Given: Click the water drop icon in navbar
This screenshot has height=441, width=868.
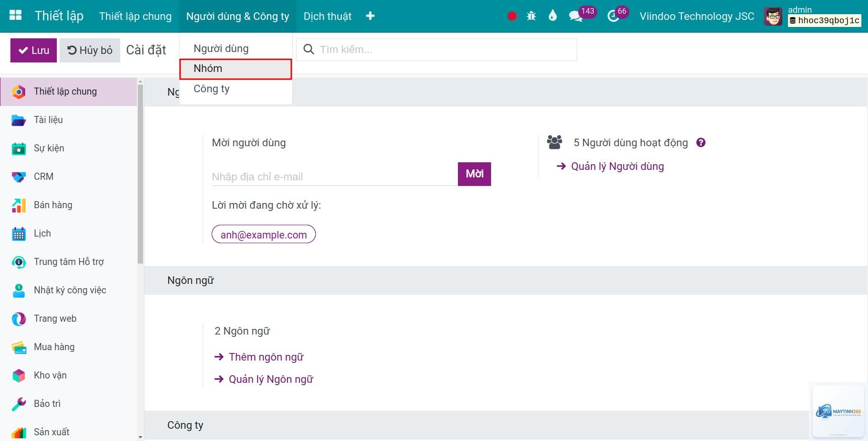Looking at the screenshot, I should pos(553,16).
